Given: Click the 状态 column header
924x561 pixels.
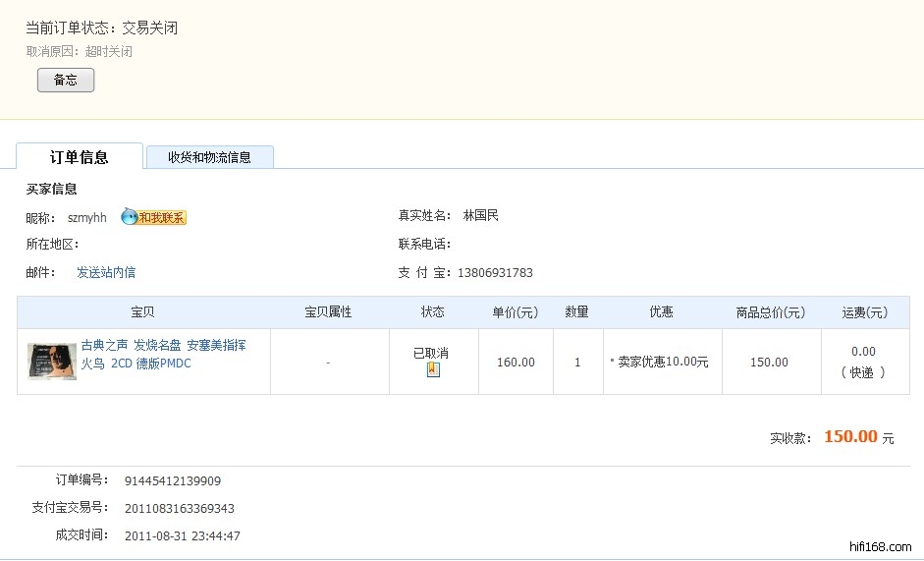Looking at the screenshot, I should click(433, 312).
